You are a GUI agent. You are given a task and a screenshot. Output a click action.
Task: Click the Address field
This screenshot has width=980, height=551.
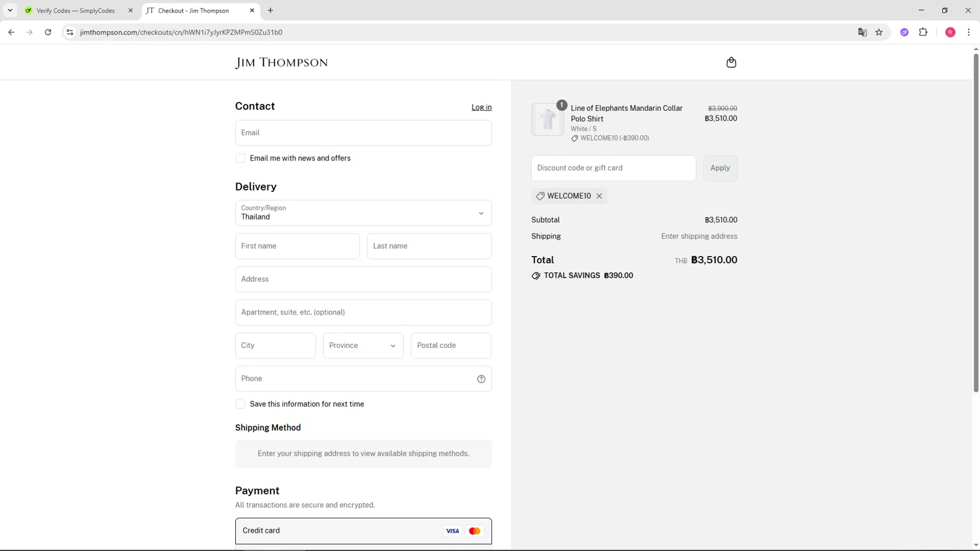pos(363,279)
